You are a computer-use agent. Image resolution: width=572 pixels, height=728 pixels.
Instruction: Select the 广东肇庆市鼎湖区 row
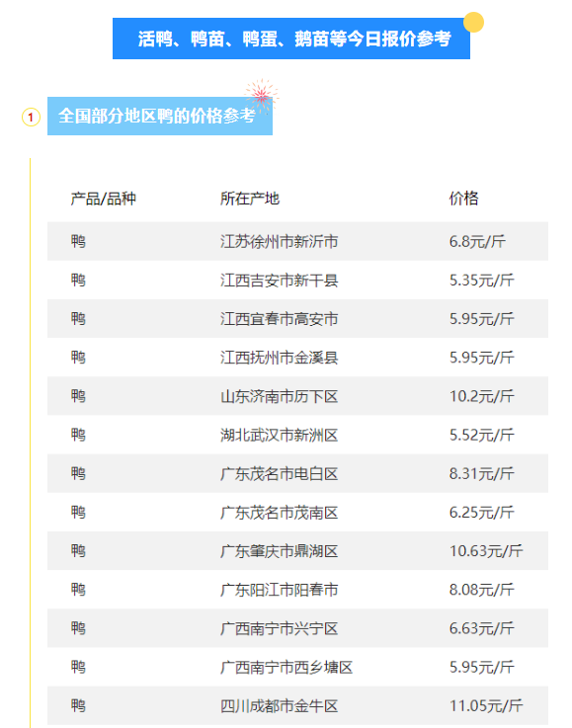[x=297, y=551]
